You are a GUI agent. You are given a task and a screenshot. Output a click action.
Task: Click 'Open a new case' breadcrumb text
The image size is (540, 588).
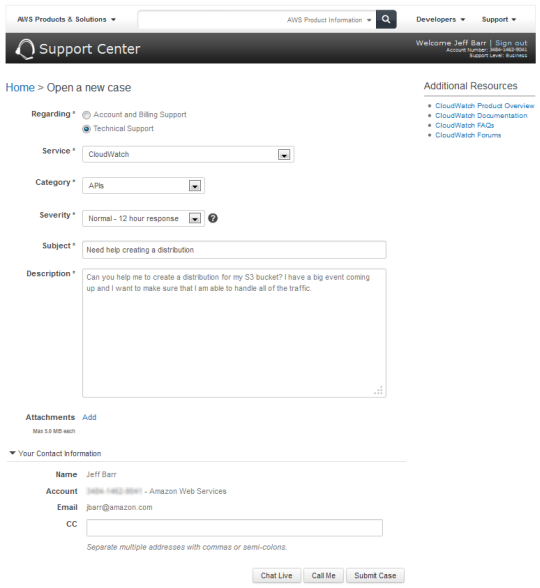click(x=89, y=87)
